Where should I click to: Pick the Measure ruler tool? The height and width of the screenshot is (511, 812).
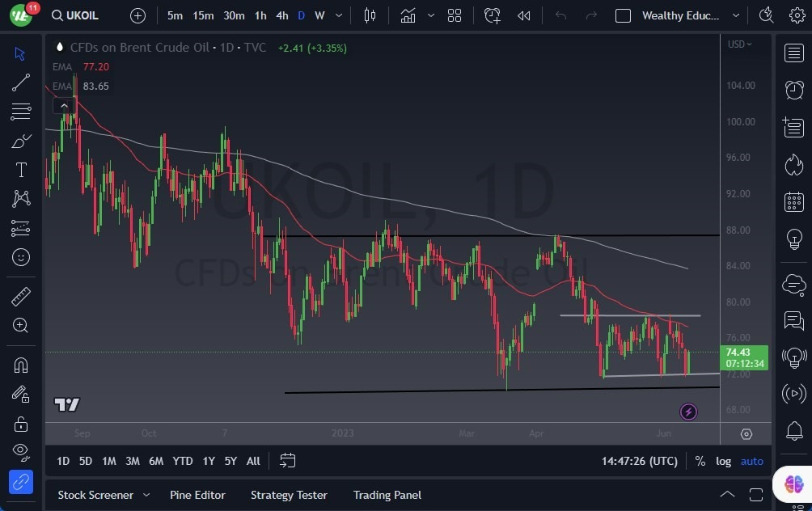pos(21,297)
